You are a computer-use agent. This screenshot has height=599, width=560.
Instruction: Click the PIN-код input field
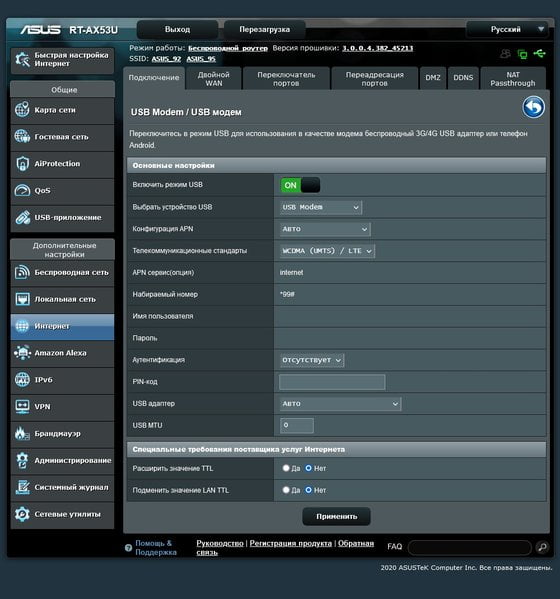[332, 382]
